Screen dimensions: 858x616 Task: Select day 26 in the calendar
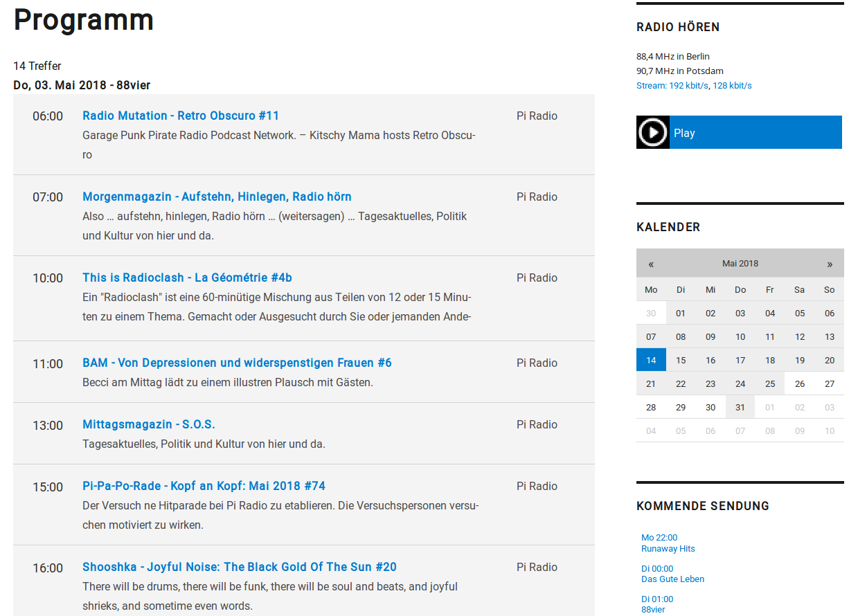coord(800,383)
